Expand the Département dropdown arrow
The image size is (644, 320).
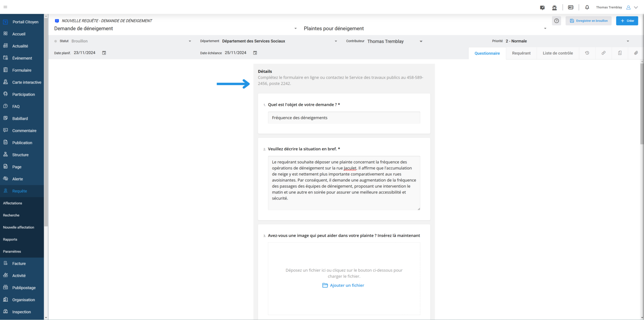(336, 41)
